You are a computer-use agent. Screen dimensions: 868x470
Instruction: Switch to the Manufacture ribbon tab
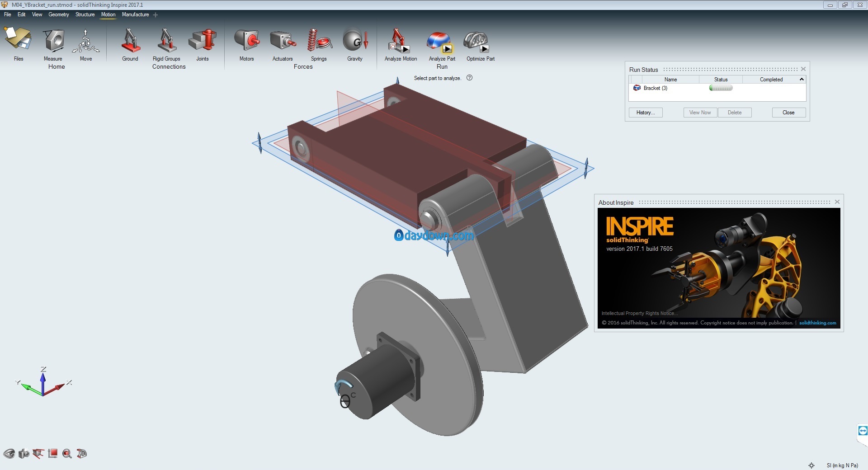tap(135, 14)
